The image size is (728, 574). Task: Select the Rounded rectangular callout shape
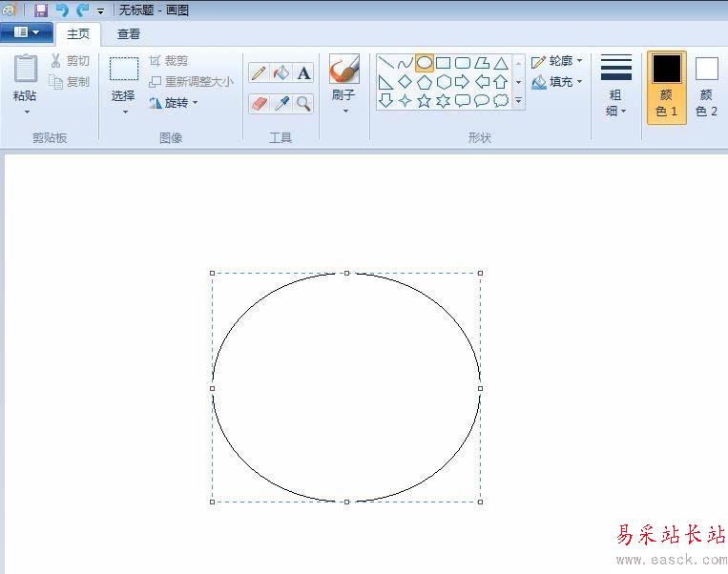(463, 101)
